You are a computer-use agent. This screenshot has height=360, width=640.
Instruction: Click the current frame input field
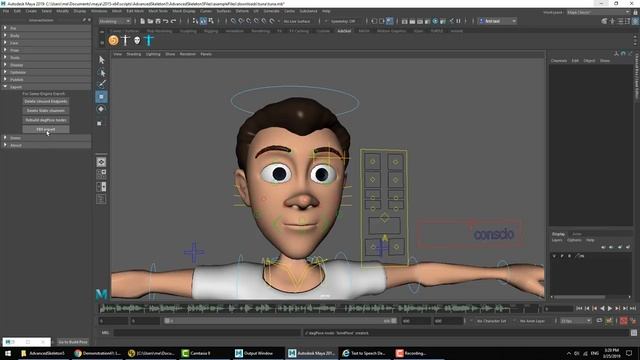559,309
